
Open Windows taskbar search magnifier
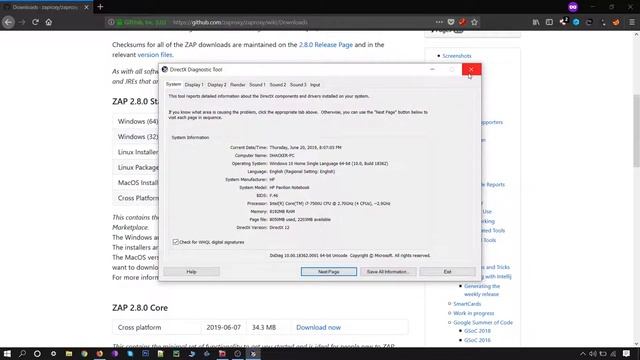pos(22,353)
